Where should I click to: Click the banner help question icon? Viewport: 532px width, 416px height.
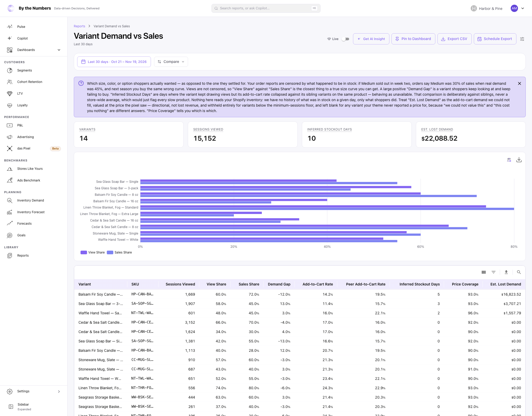[x=81, y=83]
